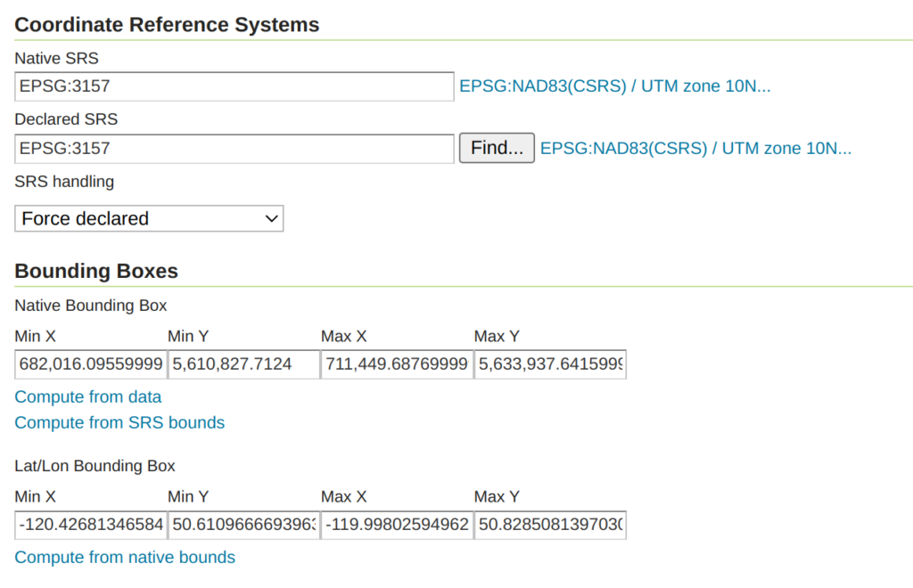Select the Native Bounding Box Min Y field

click(243, 364)
